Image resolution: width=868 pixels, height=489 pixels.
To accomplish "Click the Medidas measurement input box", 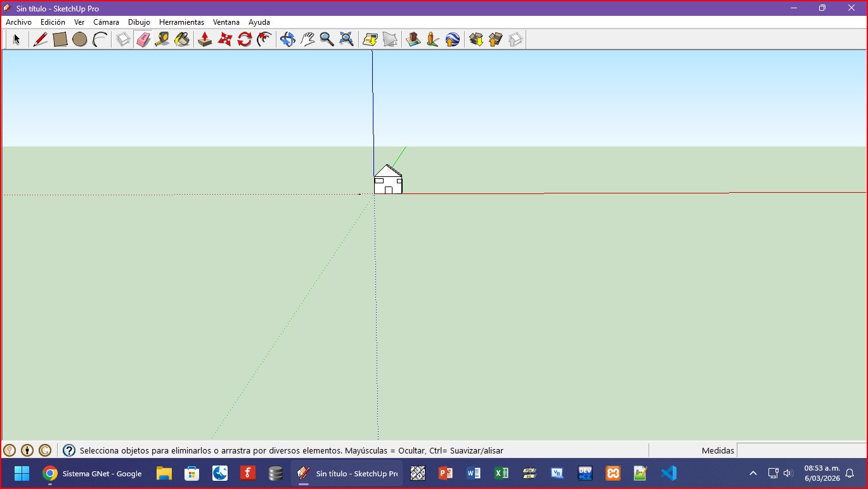I will 801,450.
